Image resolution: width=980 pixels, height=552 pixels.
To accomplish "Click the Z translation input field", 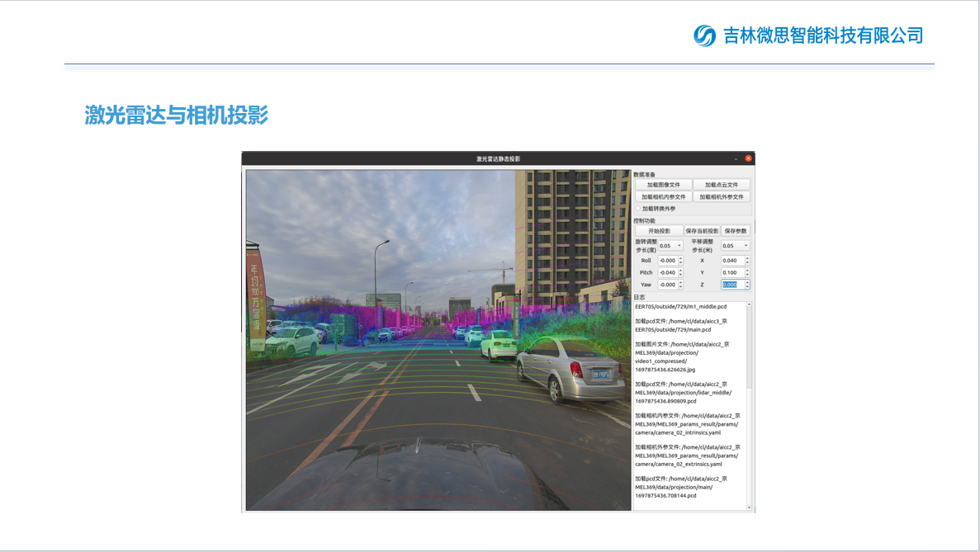I will tap(731, 285).
